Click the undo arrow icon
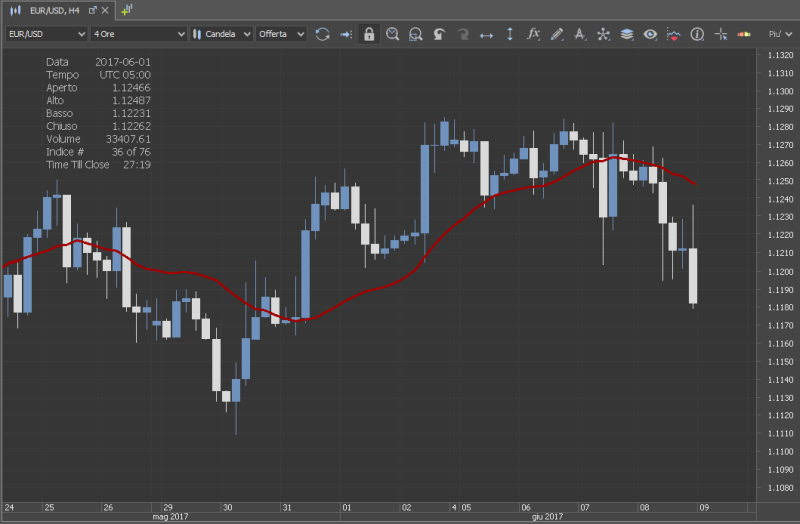800x524 pixels. click(439, 34)
